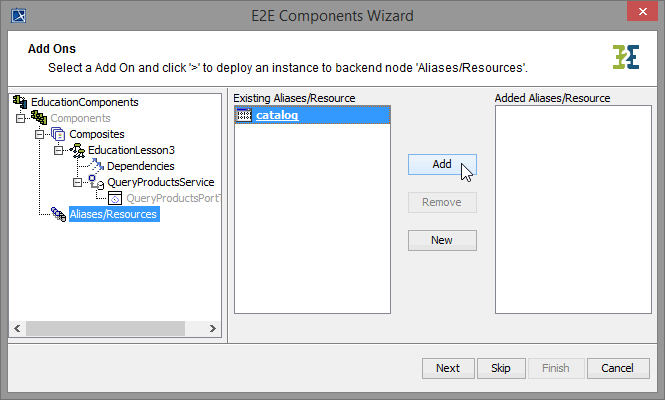Screen dimensions: 665x400
Task: Collapse the Components tree node
Action: 20,118
